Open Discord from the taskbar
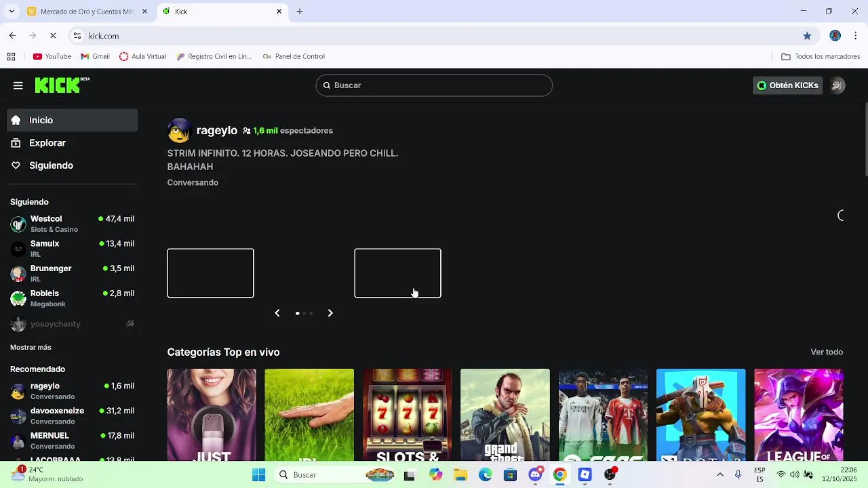 pyautogui.click(x=535, y=475)
